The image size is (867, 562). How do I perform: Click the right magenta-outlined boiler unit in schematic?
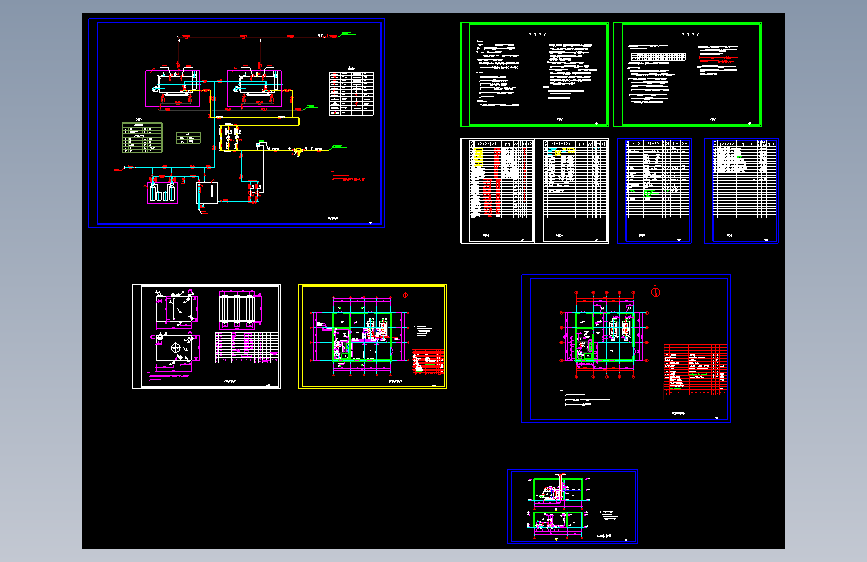click(255, 88)
